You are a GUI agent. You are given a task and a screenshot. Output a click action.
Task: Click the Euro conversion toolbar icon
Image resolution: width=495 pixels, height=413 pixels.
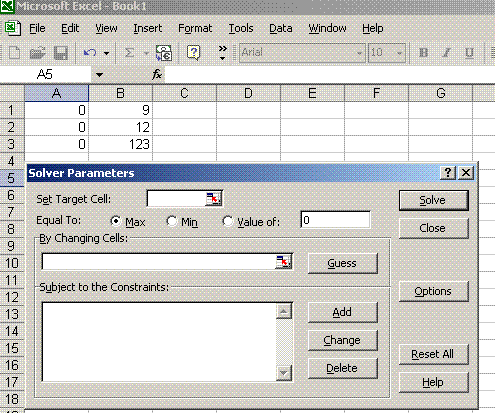(164, 53)
